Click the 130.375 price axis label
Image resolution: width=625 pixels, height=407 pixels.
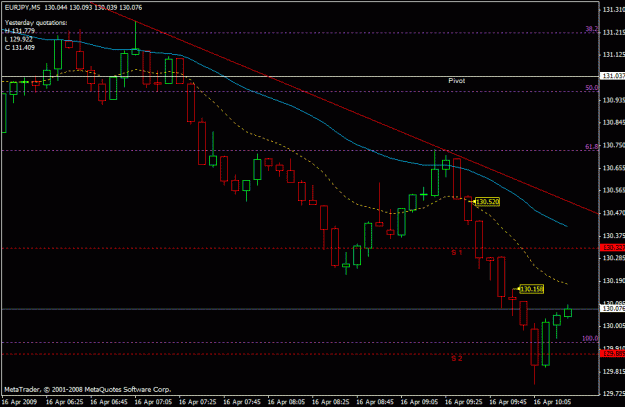(613, 236)
